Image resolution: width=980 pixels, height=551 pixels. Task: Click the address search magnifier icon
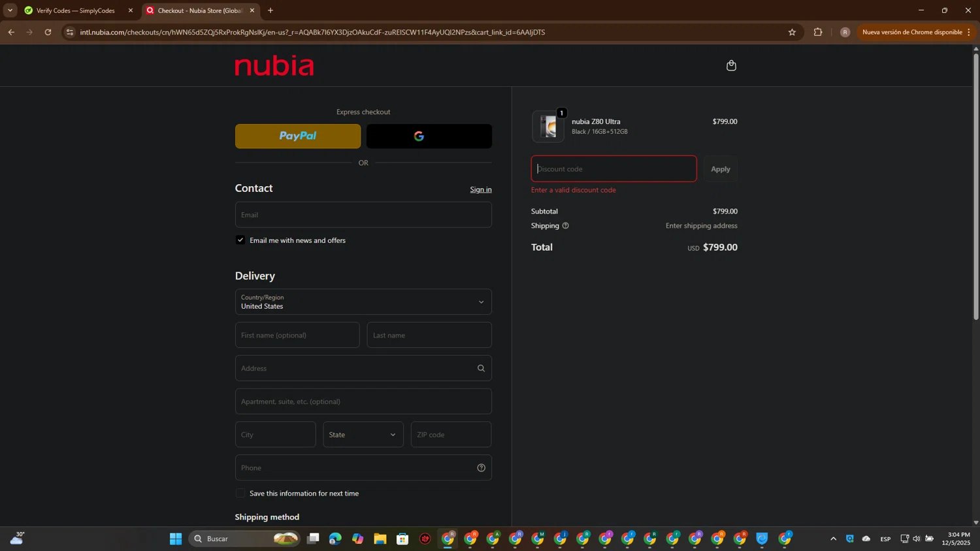coord(481,368)
